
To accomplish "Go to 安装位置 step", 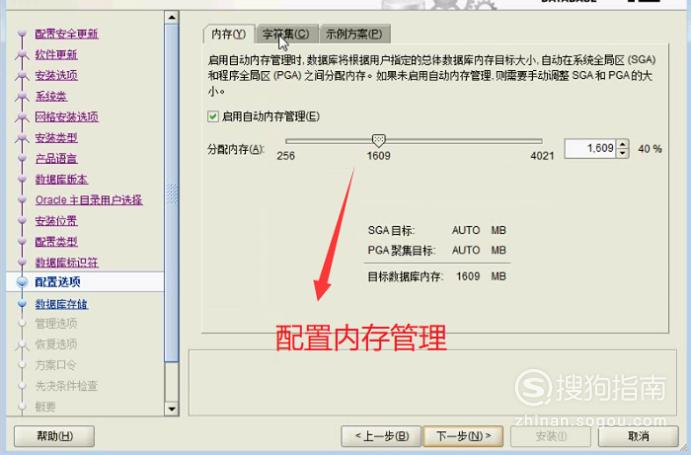I will click(56, 220).
